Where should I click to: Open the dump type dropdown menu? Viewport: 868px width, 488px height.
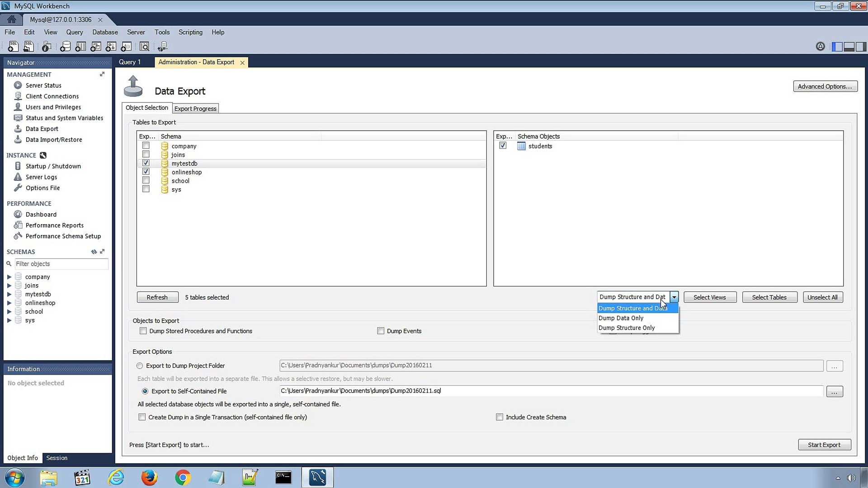[x=673, y=297]
